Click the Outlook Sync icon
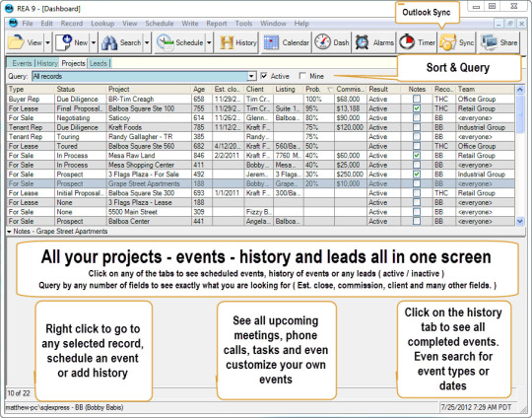This screenshot has height=418, width=532. click(447, 42)
